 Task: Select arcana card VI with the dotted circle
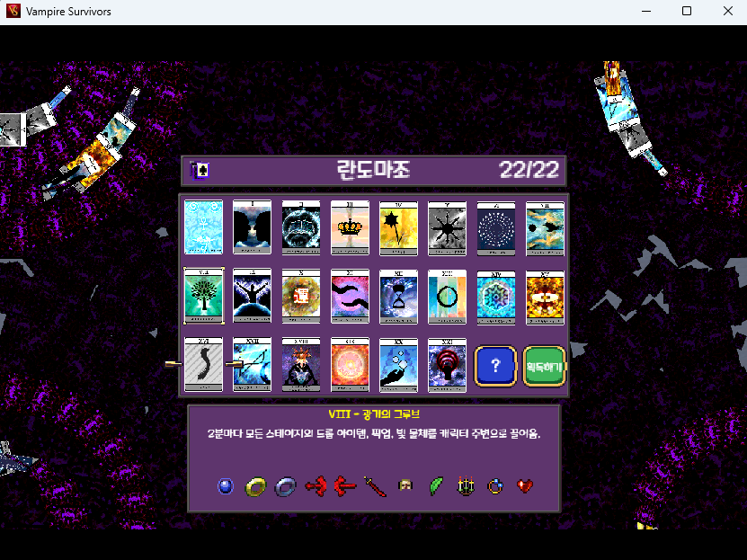496,228
